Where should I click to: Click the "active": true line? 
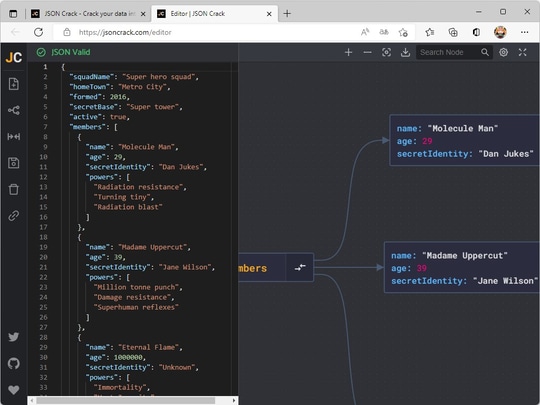(100, 117)
